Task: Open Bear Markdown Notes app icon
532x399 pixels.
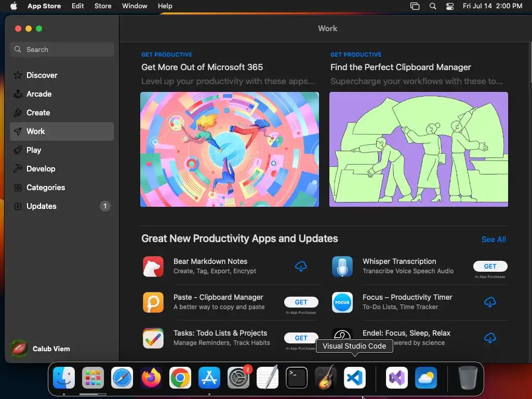Action: (153, 267)
